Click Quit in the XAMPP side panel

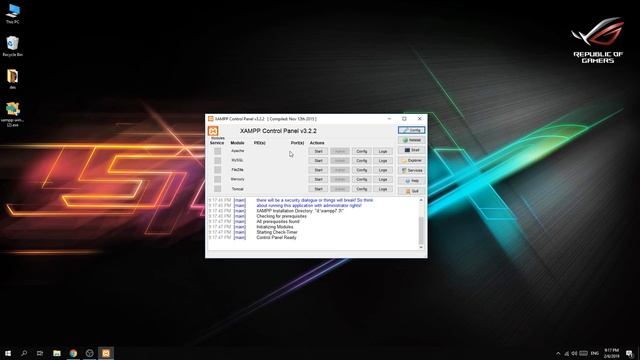pos(411,191)
